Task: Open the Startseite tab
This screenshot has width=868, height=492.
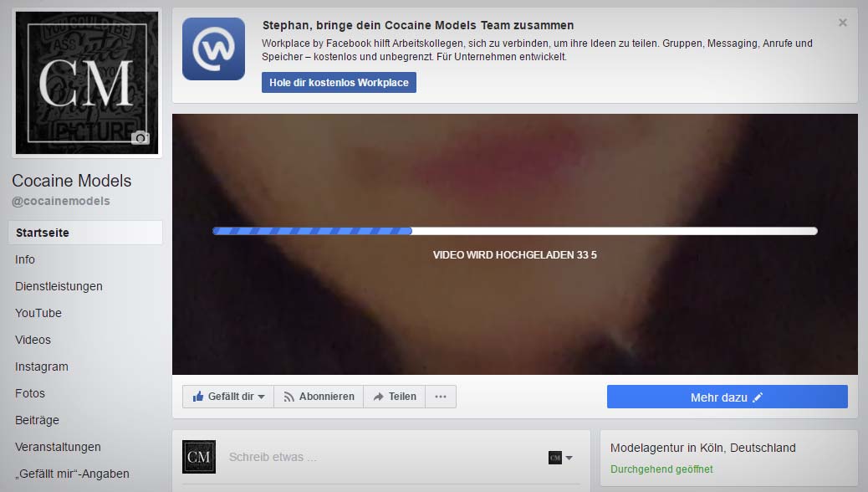Action: point(85,233)
